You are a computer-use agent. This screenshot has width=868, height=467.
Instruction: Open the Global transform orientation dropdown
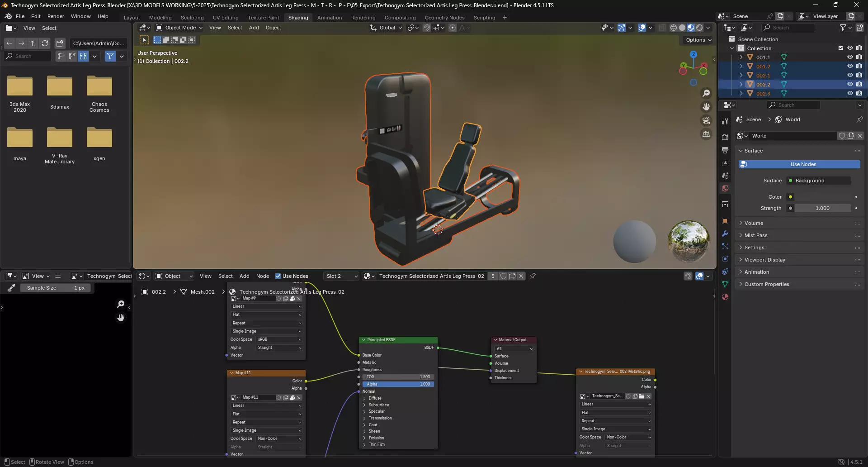(x=386, y=28)
